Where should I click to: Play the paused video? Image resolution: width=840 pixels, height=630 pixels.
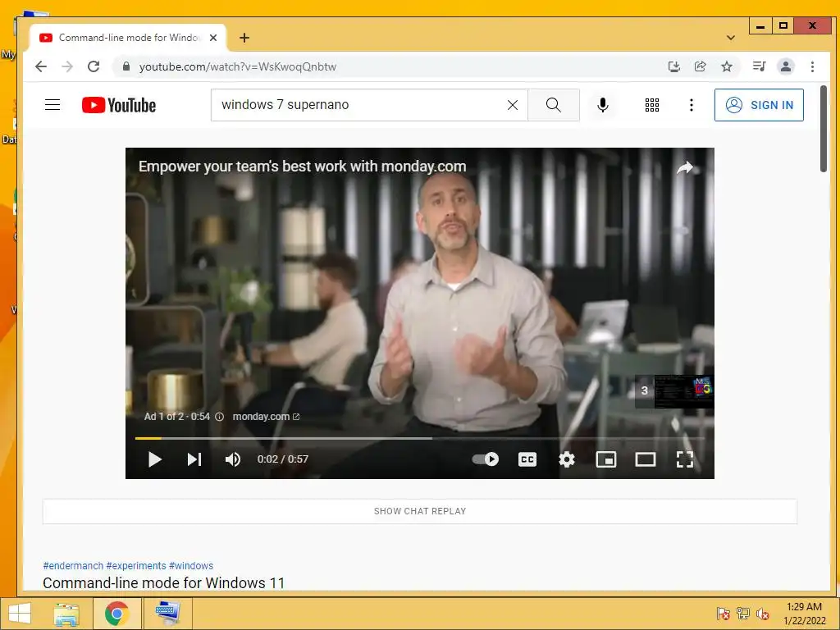pos(155,459)
